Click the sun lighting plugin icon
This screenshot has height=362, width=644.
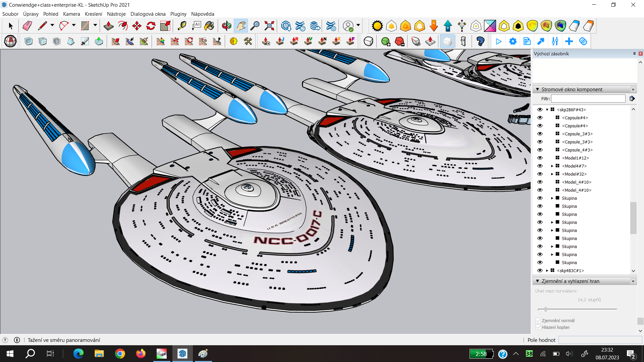(x=377, y=26)
